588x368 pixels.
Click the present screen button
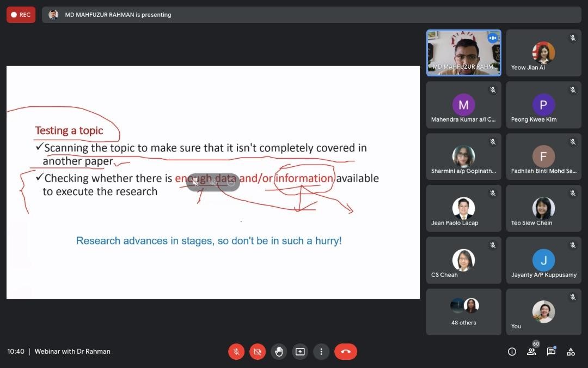300,352
